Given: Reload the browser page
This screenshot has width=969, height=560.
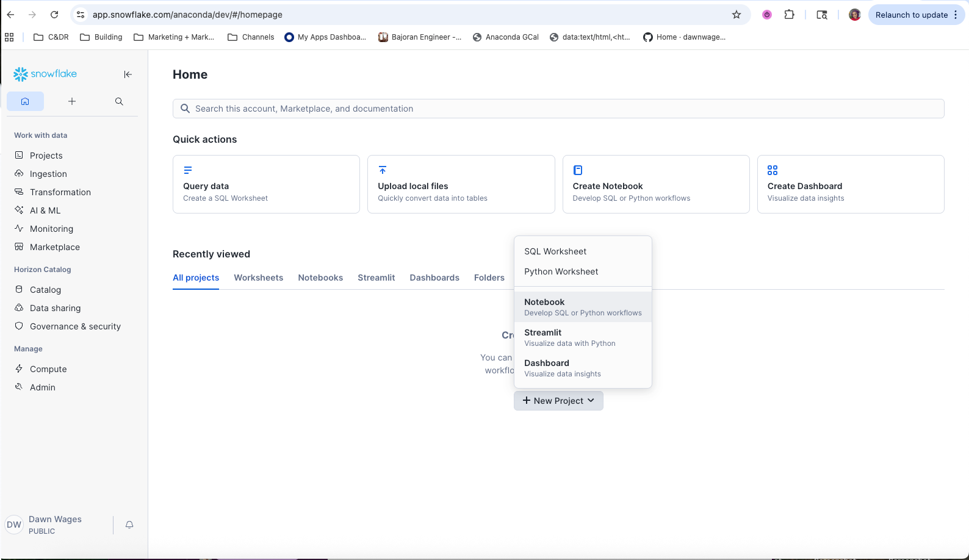Looking at the screenshot, I should 54,15.
